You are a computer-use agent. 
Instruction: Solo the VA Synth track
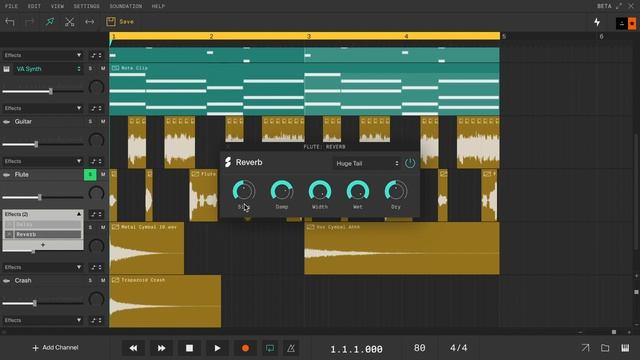pyautogui.click(x=90, y=69)
